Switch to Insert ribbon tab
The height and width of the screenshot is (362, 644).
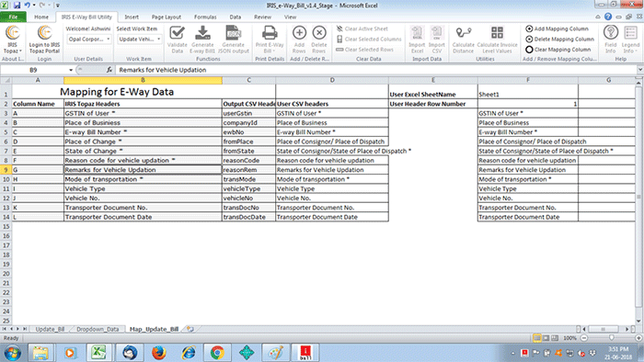point(132,17)
